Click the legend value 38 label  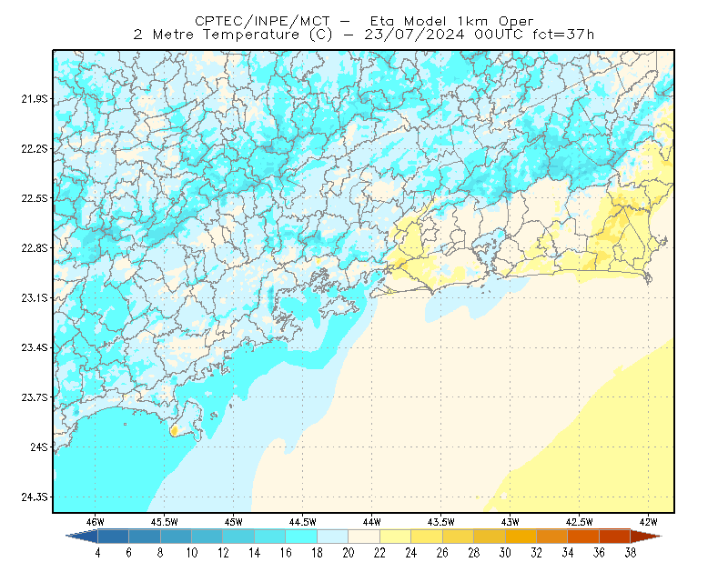pyautogui.click(x=630, y=553)
